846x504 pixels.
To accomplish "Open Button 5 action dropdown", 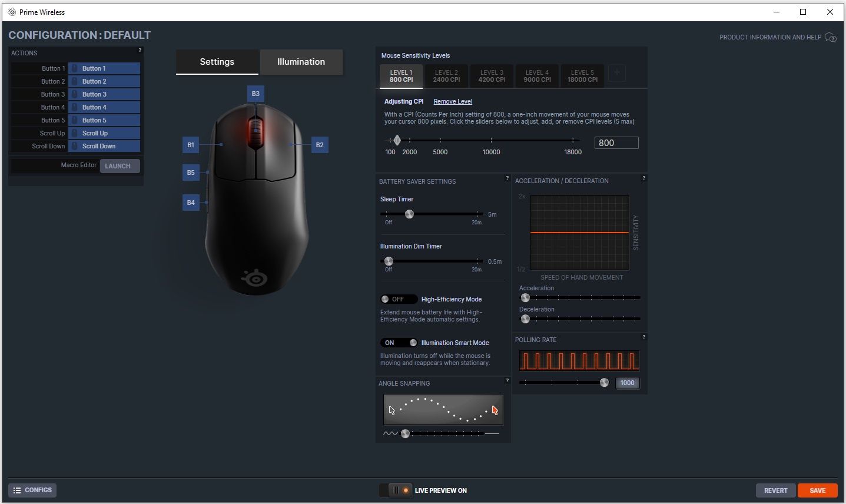I will [x=104, y=120].
